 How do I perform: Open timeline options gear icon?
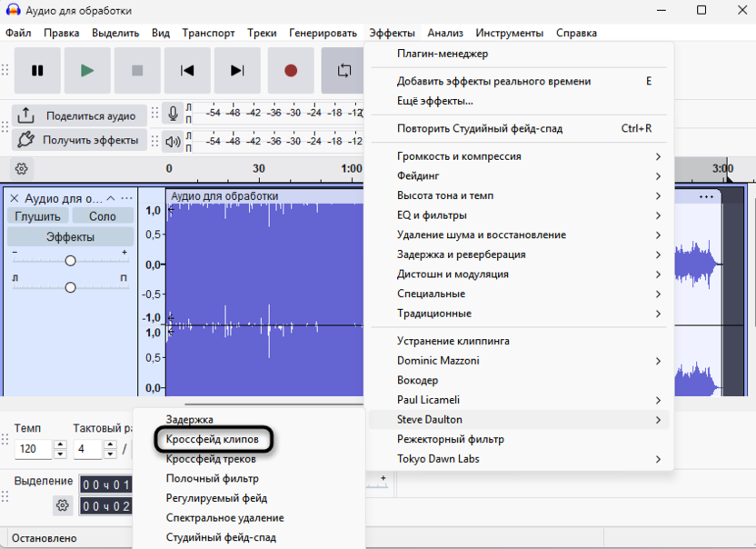pos(22,168)
